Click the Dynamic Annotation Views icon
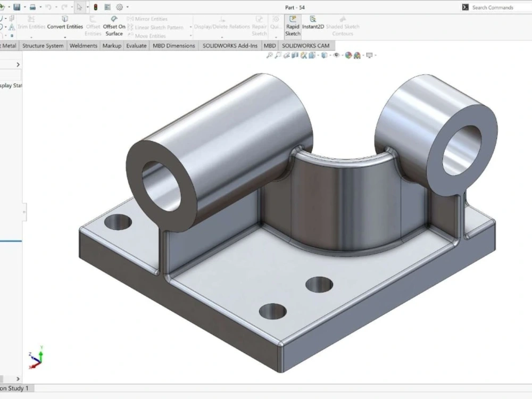 (x=303, y=55)
